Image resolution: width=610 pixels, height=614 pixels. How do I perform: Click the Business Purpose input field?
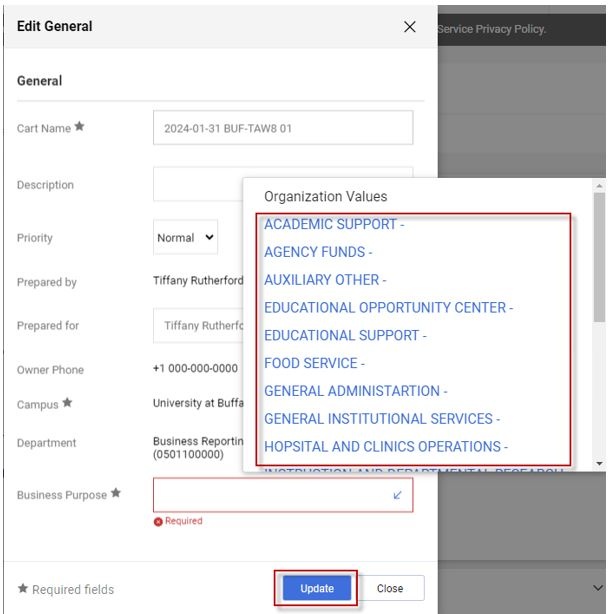pos(270,495)
